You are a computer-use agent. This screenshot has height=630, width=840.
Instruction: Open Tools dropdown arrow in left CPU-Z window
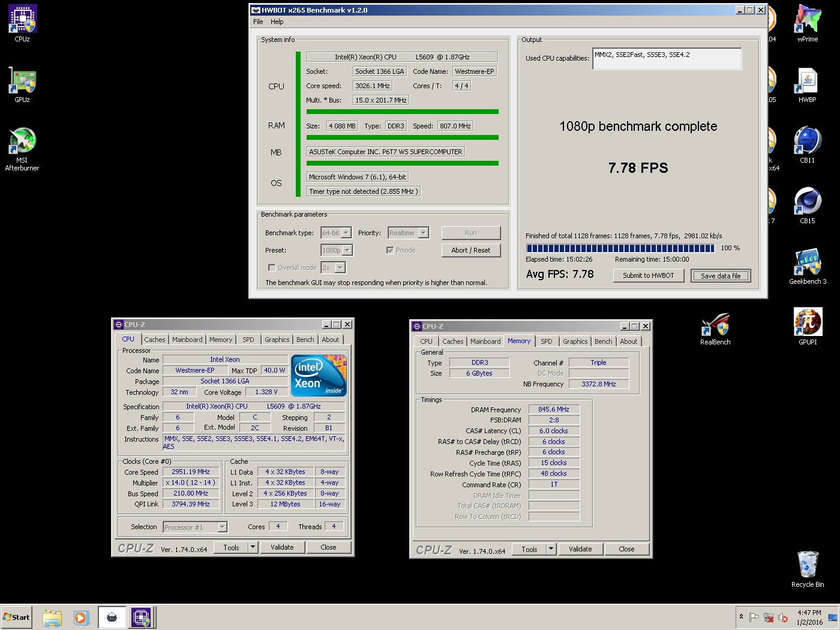[253, 548]
